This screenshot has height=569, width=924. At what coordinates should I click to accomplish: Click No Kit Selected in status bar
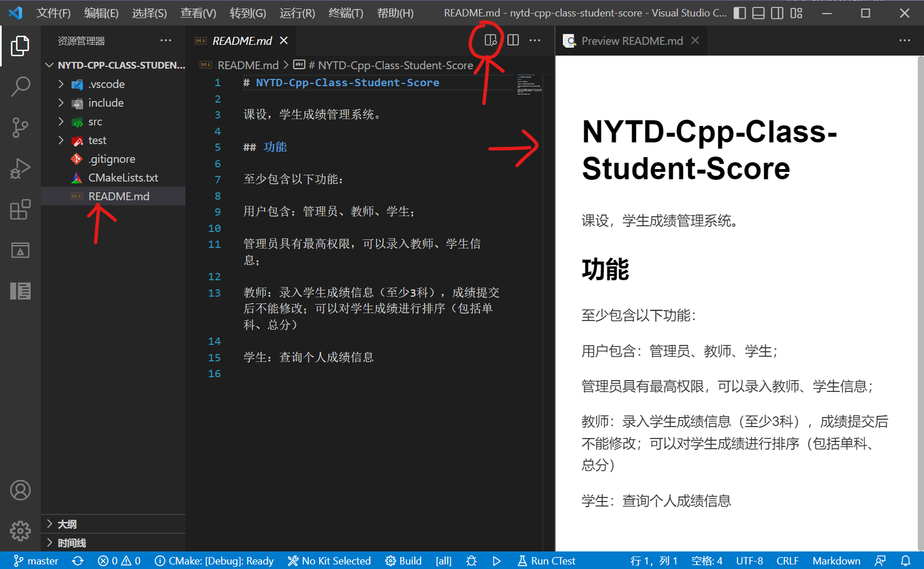pyautogui.click(x=329, y=560)
